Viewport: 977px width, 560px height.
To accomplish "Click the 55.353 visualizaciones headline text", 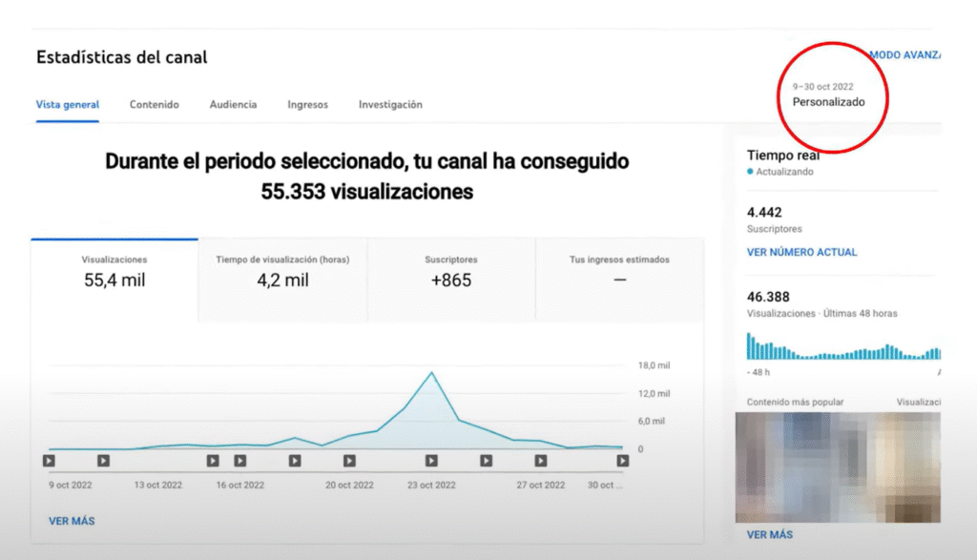I will click(367, 192).
